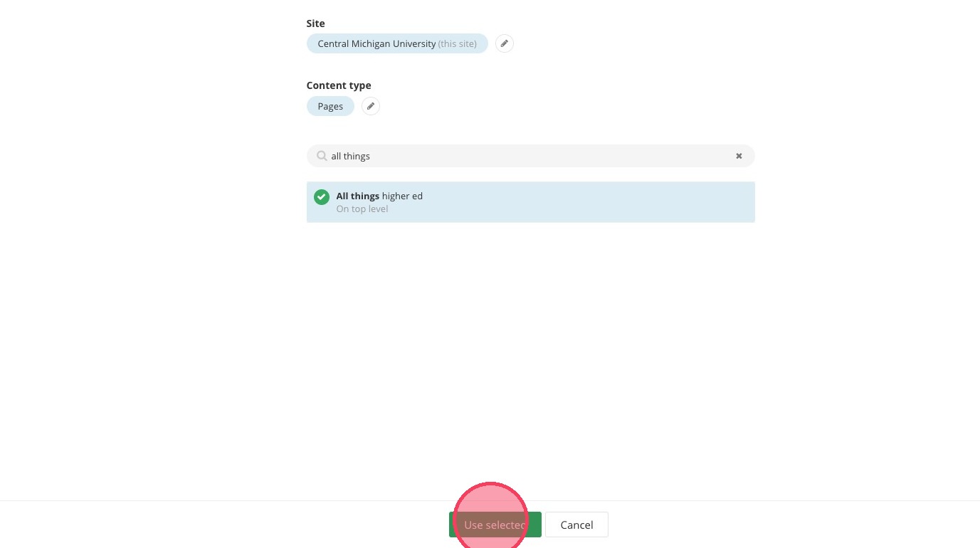Viewport: 980px width, 548px height.
Task: Focus the search box containing "all things"
Action: coord(530,156)
